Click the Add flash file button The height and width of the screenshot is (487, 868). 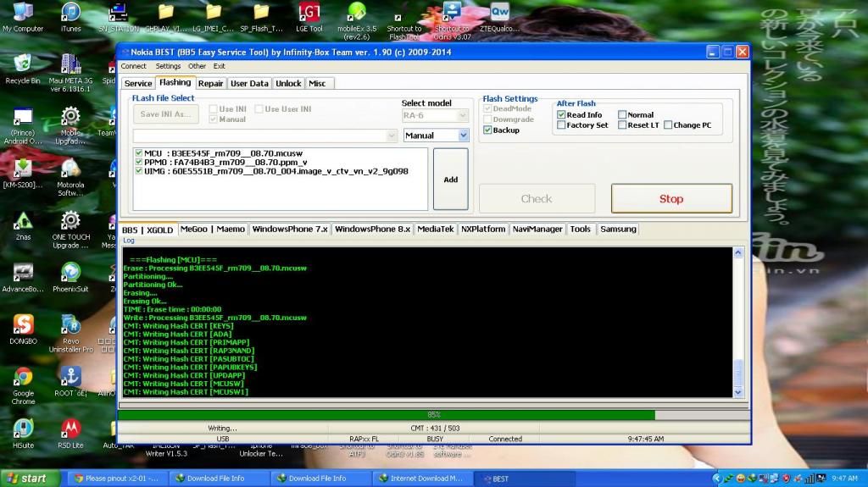pos(451,180)
